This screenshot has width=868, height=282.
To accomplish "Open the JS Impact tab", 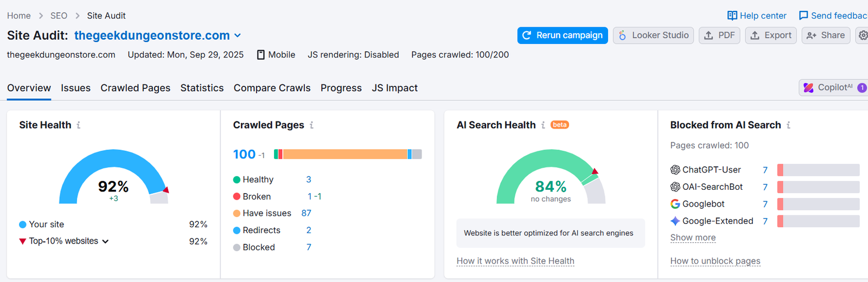I will (394, 88).
